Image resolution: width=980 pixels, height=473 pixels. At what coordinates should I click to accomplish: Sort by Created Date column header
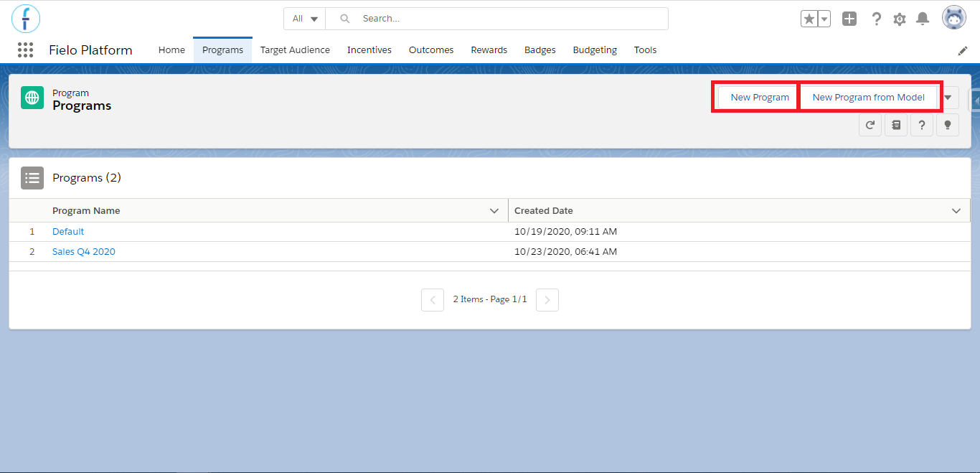(544, 211)
